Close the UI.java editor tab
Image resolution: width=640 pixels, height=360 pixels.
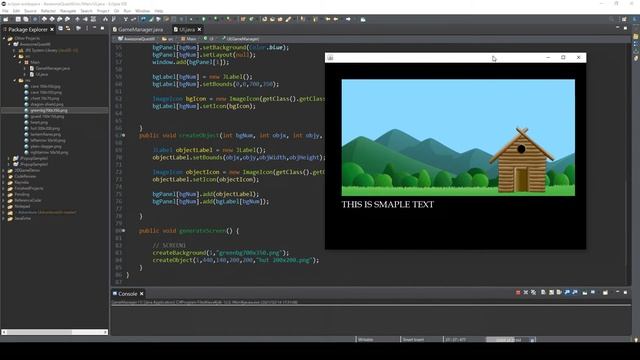point(199,29)
